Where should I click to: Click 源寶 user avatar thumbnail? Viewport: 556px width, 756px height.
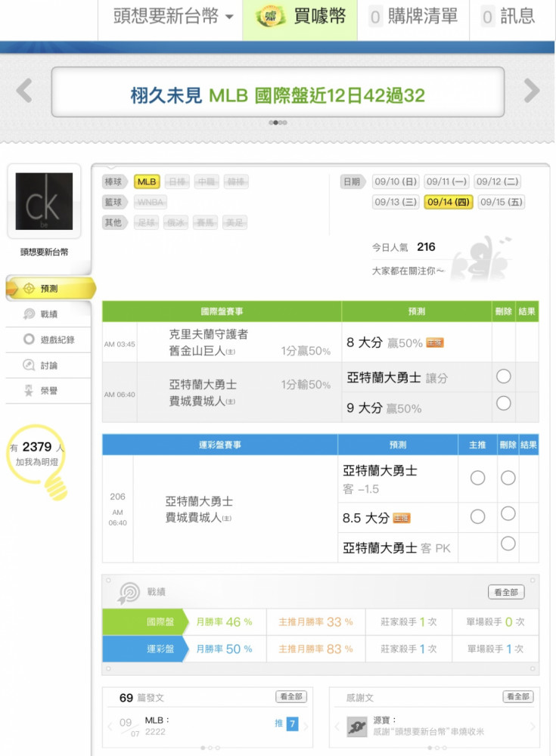(x=357, y=727)
